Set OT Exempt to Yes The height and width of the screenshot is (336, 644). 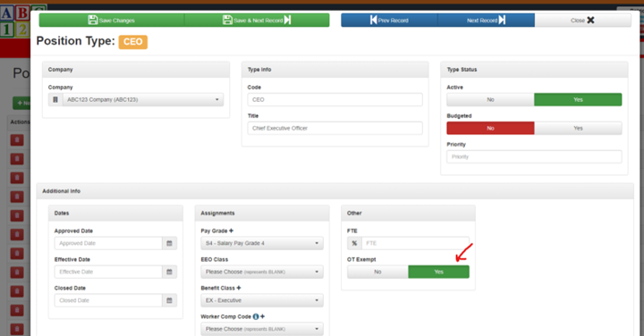(x=438, y=272)
